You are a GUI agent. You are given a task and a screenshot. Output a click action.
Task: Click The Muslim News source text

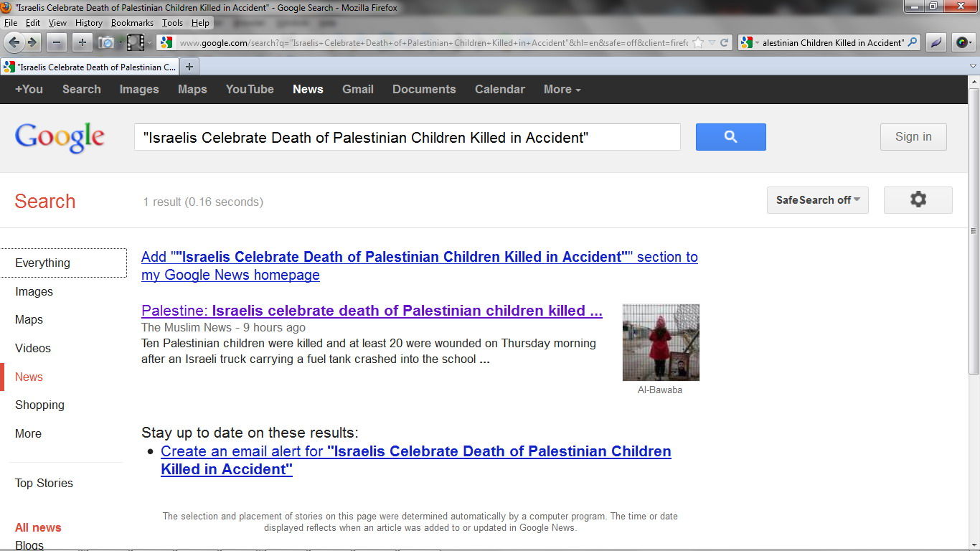(187, 327)
